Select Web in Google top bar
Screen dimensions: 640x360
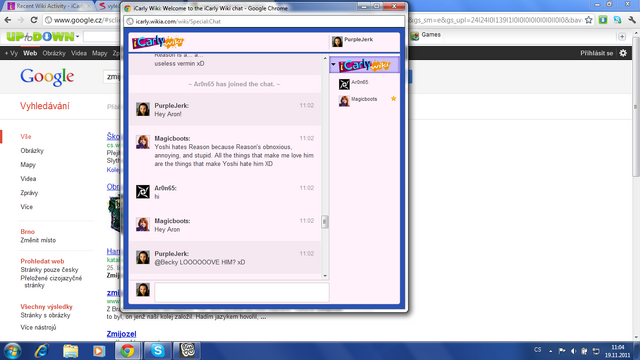tap(30, 53)
